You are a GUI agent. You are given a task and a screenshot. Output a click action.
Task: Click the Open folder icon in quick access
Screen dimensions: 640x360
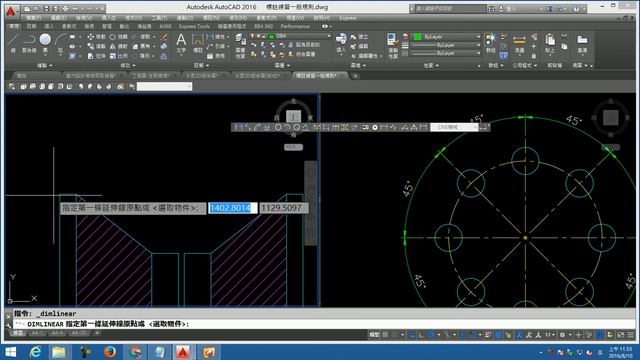point(37,8)
